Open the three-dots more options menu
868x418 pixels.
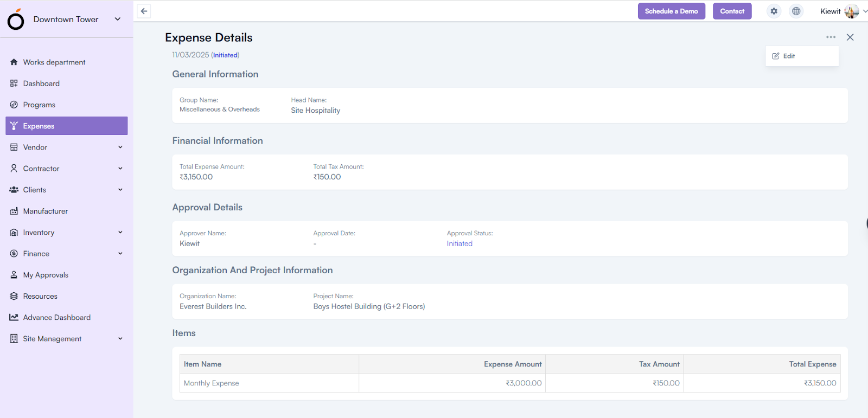(831, 37)
